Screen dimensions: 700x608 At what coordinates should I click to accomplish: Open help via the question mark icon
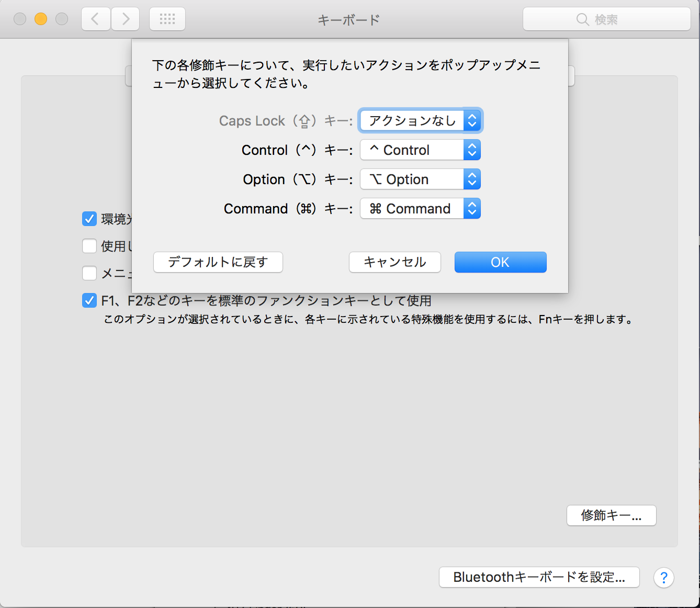pyautogui.click(x=663, y=578)
